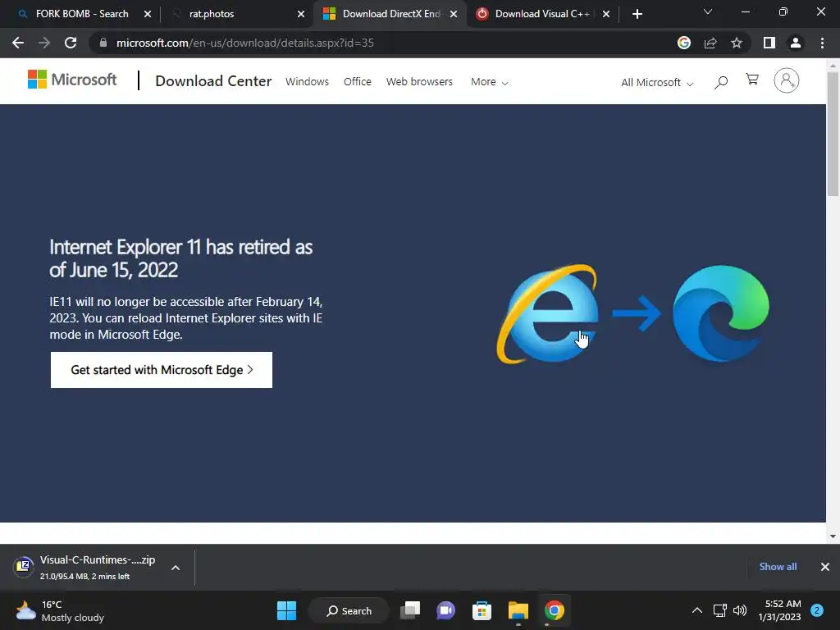Click the forward navigation arrow
The height and width of the screenshot is (630, 840).
point(44,43)
